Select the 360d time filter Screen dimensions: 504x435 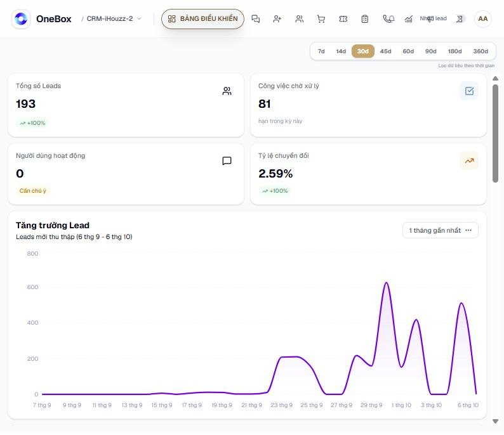481,51
